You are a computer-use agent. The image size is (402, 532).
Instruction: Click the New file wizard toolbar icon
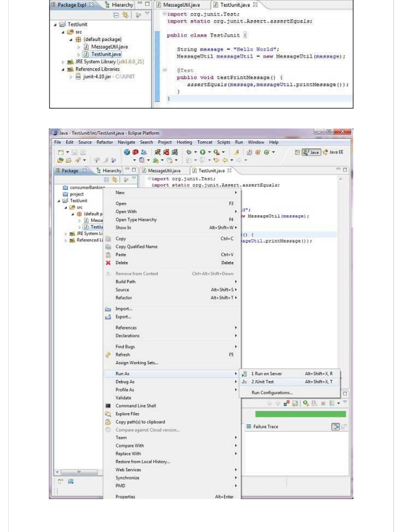(61, 152)
